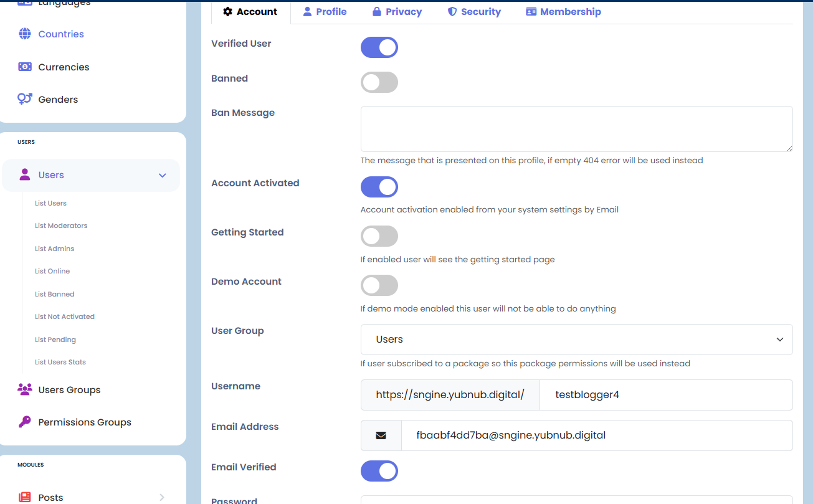Click the Users person icon in sidebar
This screenshot has width=813, height=504.
click(25, 174)
